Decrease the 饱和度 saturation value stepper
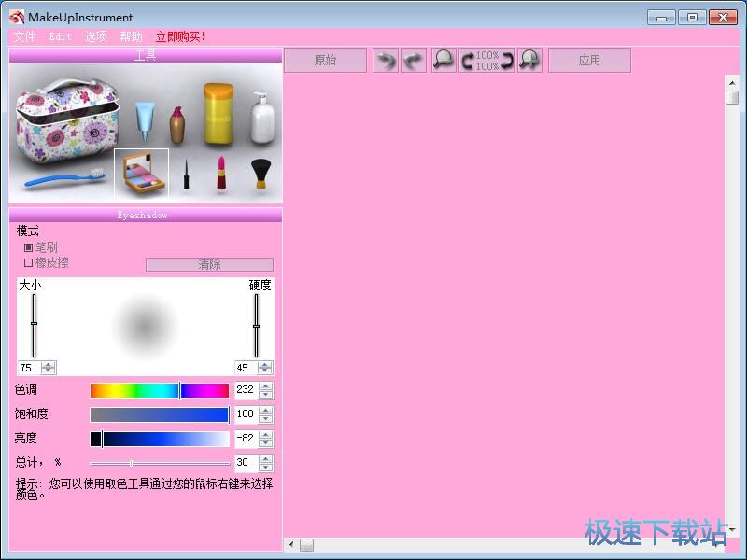Screen dimensions: 747x560 click(266, 418)
